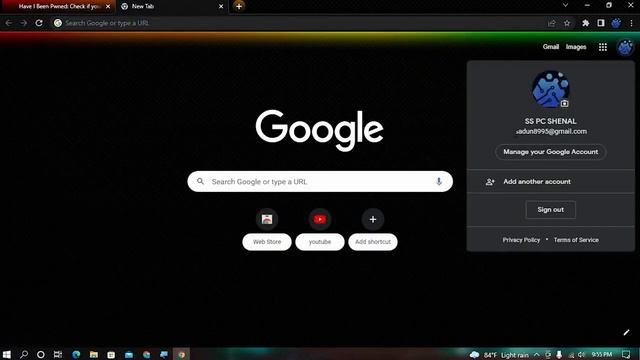Share this page from the address bar

pos(552,23)
